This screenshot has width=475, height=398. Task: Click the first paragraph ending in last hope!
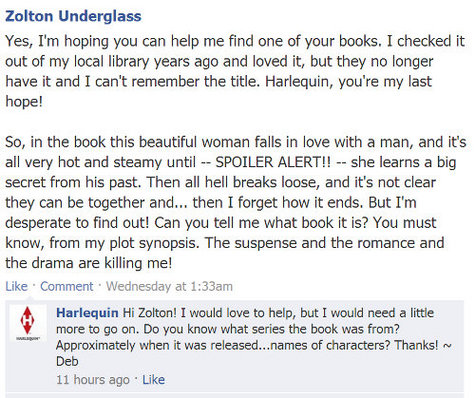(235, 71)
